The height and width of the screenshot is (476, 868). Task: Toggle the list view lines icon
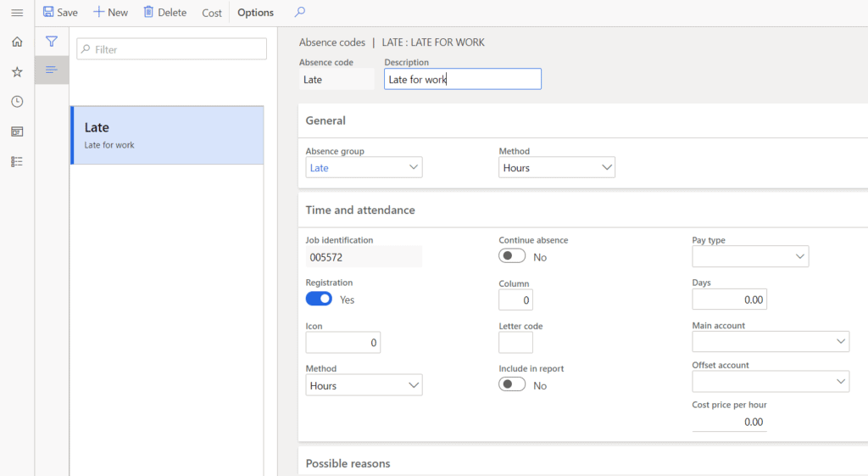click(52, 70)
